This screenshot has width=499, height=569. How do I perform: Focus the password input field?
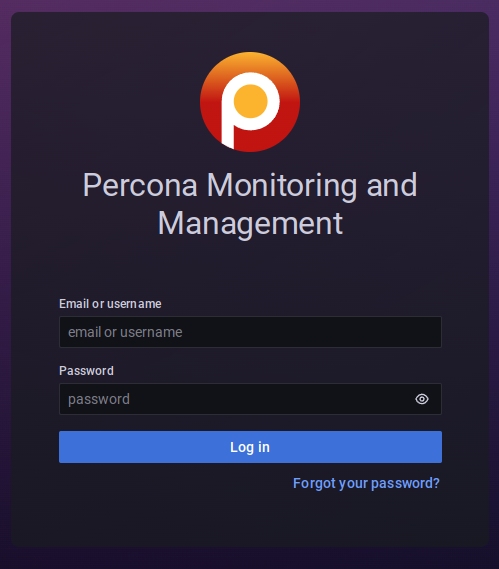(250, 399)
